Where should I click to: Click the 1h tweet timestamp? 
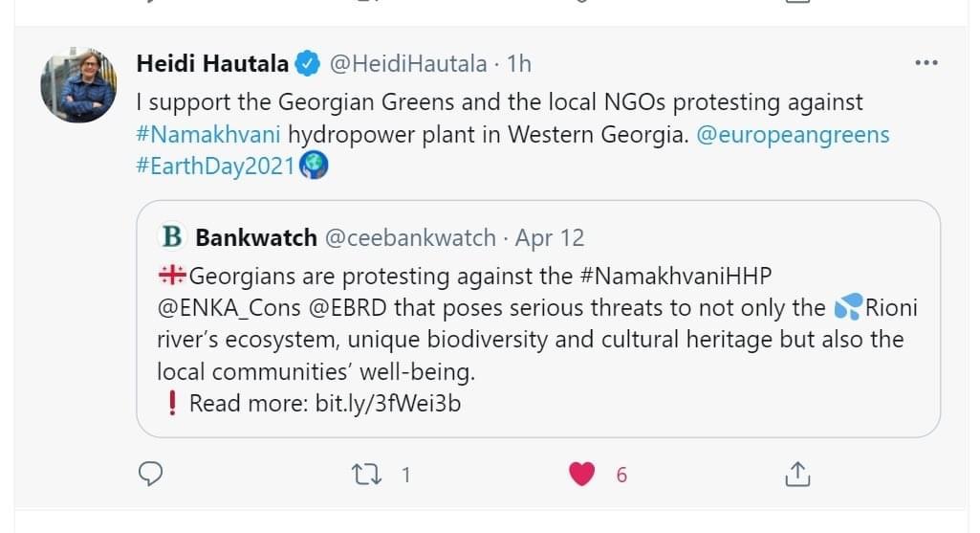pyautogui.click(x=519, y=64)
